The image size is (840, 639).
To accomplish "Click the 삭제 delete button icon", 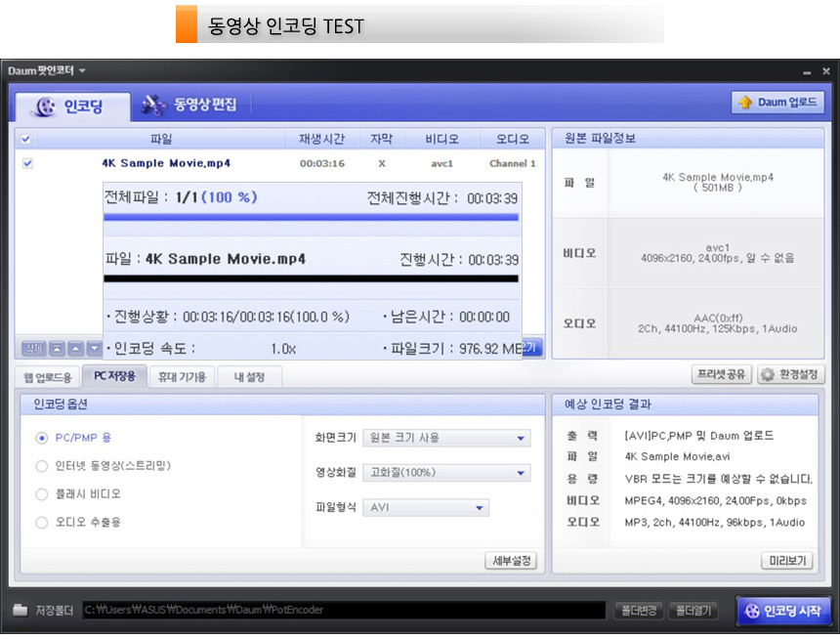I will [33, 349].
